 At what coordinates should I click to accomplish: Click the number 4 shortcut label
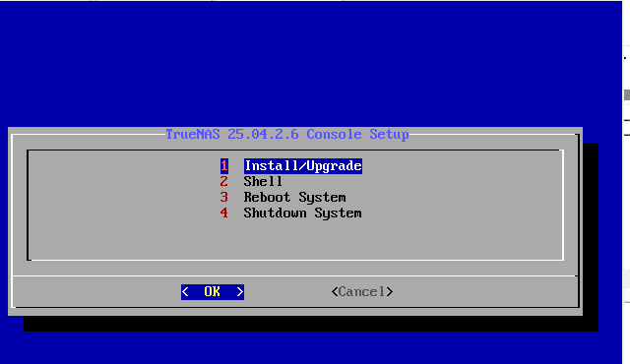[x=224, y=212]
